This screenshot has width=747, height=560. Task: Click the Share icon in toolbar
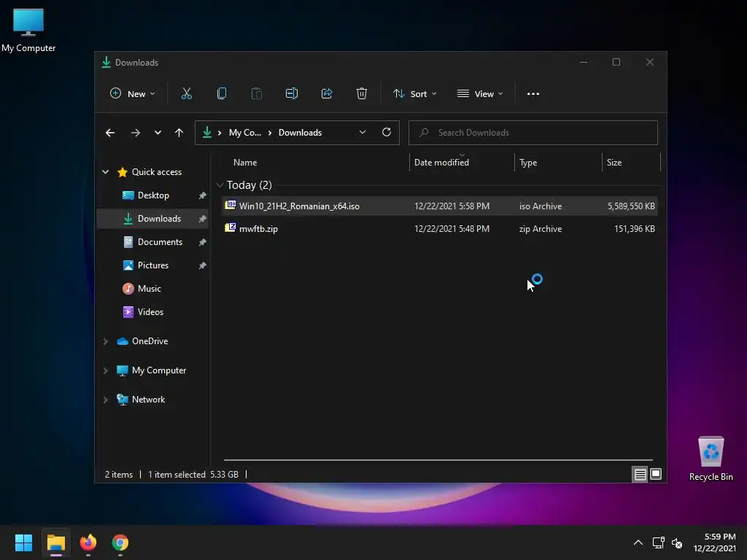327,94
